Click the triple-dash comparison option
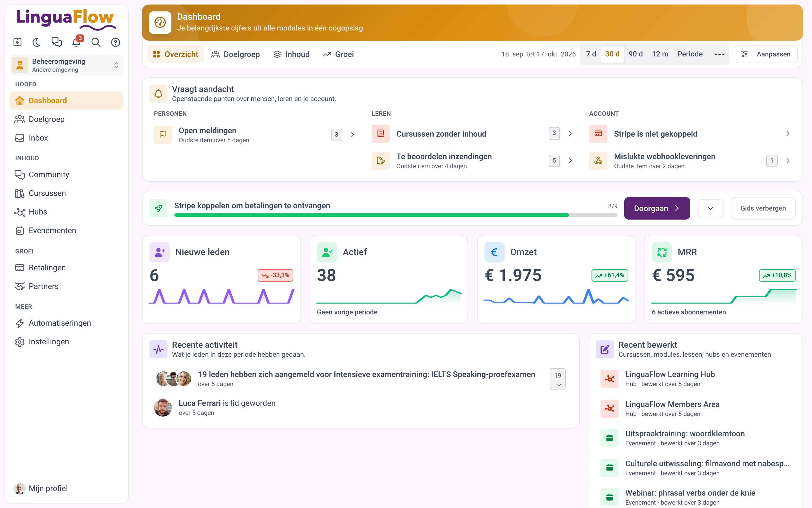This screenshot has width=812, height=508. click(720, 54)
